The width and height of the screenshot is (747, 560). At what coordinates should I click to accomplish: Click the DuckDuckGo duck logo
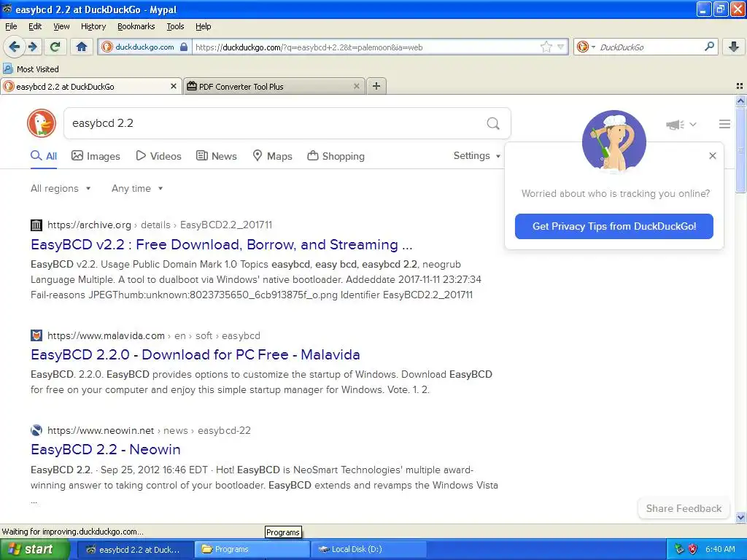click(x=42, y=123)
